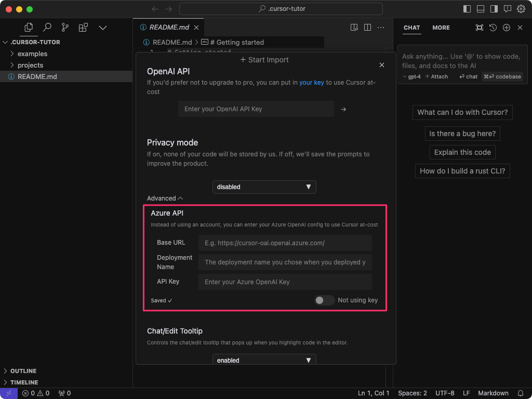Toggle the secondary sidebar layout icon
Screen dimensions: 532x399
[494, 9]
